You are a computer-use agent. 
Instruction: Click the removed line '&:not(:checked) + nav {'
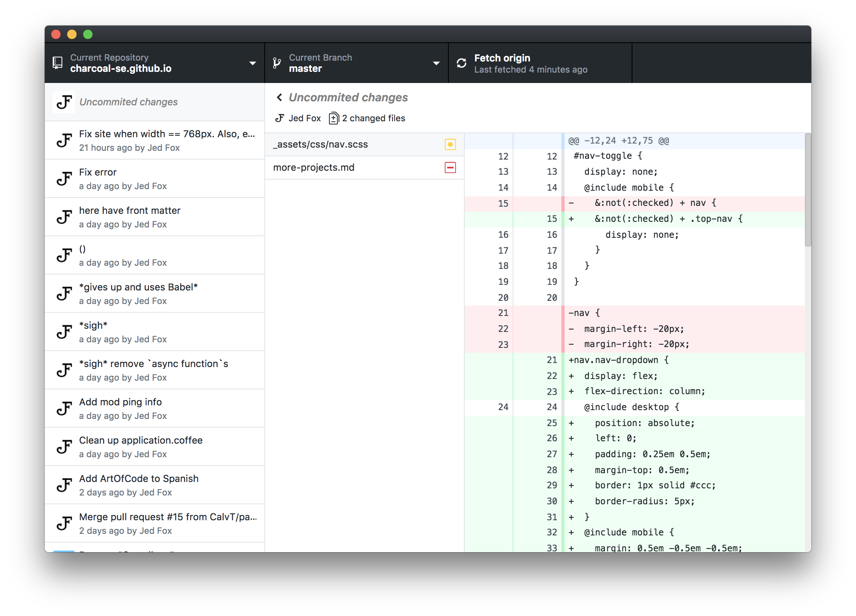635,203
